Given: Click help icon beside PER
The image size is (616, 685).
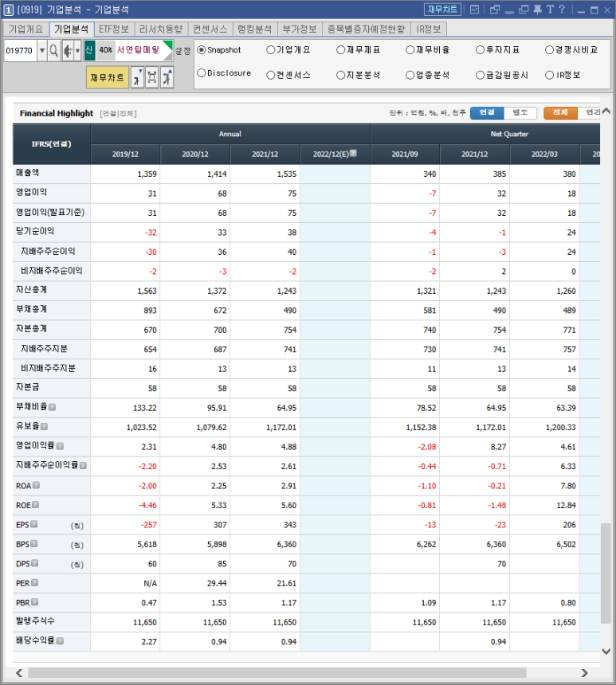Looking at the screenshot, I should point(35,583).
